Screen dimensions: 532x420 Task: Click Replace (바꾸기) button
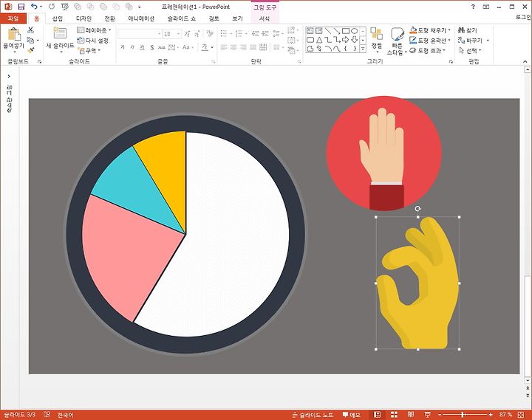(x=474, y=41)
